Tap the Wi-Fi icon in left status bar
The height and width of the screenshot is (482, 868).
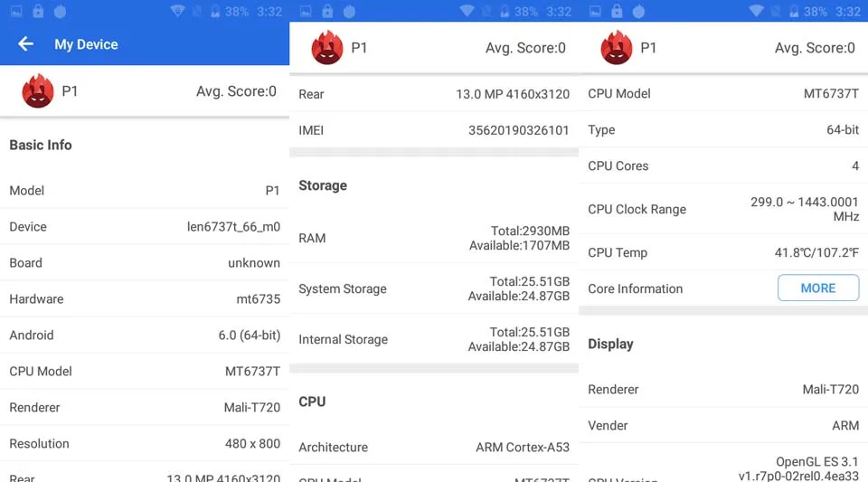pos(178,11)
